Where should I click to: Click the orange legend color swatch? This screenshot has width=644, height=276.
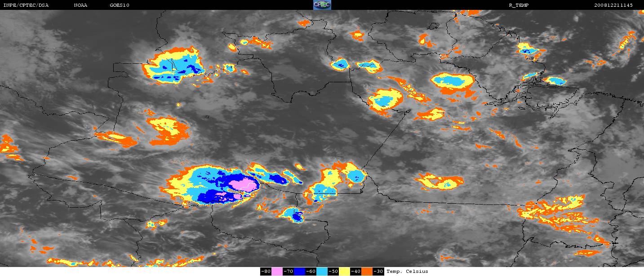tap(367, 272)
